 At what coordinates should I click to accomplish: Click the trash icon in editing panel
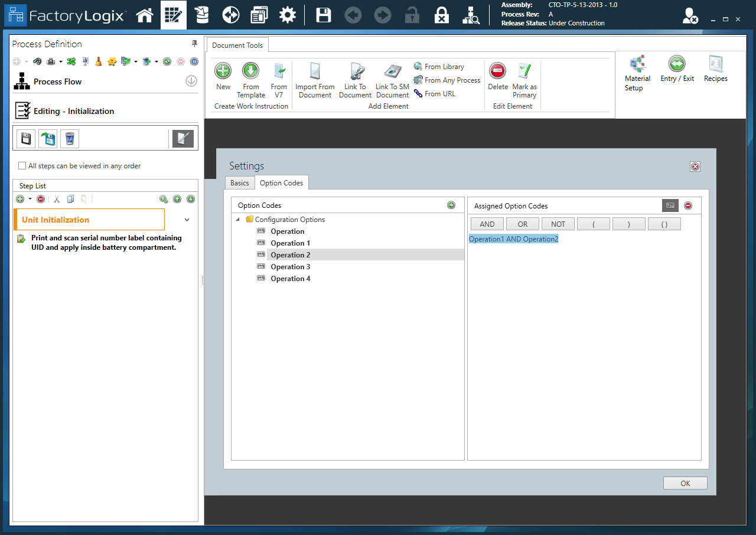(70, 139)
